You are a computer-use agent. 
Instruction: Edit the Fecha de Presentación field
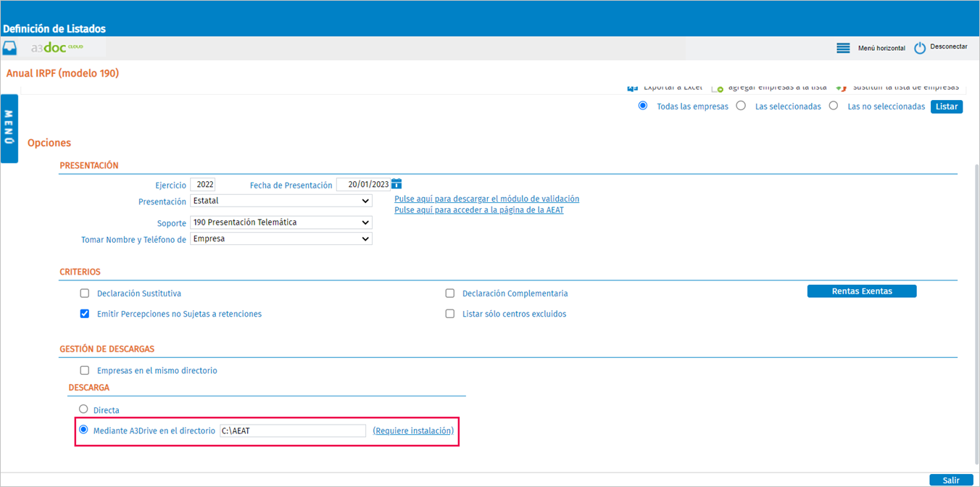pos(363,184)
